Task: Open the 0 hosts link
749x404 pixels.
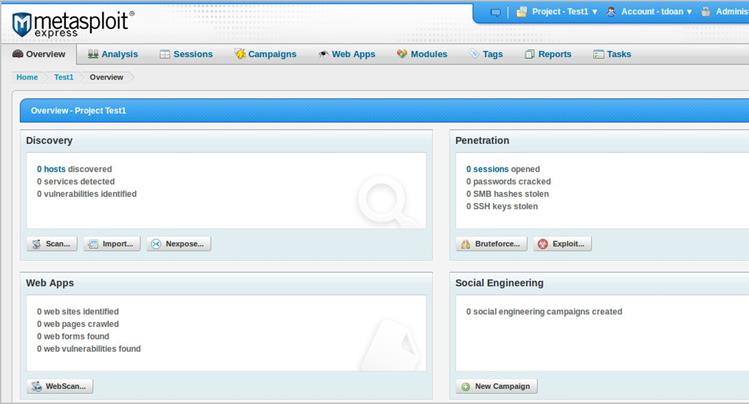Action: (51, 169)
